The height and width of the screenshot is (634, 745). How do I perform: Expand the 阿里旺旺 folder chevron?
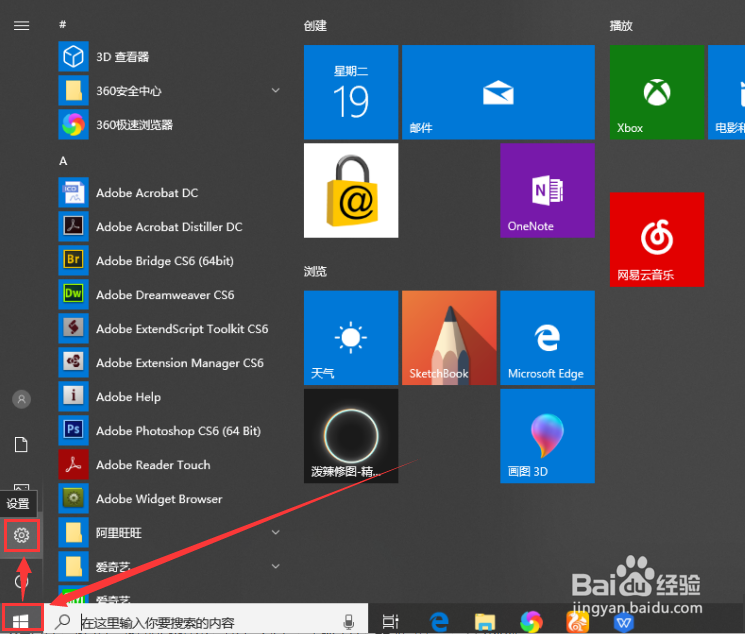[x=275, y=532]
